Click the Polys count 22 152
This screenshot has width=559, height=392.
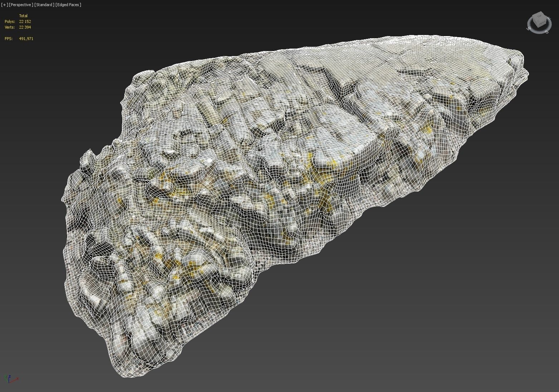point(25,21)
